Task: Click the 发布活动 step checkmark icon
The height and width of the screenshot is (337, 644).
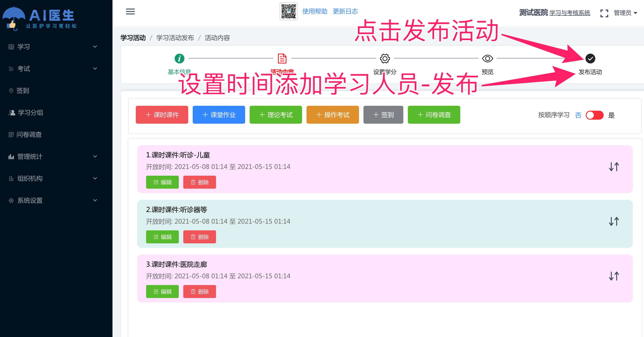Action: point(590,58)
